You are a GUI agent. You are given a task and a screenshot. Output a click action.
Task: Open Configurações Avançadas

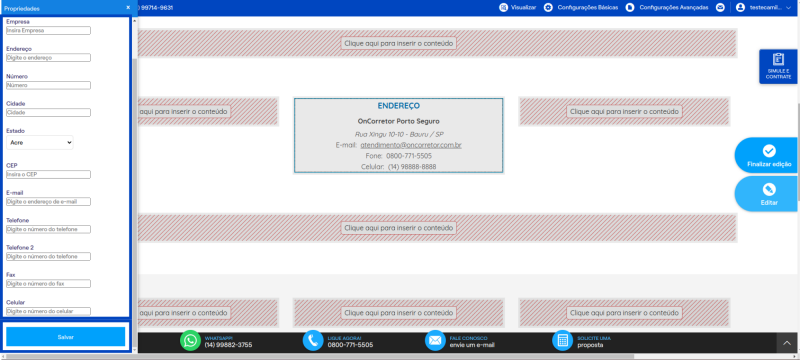coord(667,8)
